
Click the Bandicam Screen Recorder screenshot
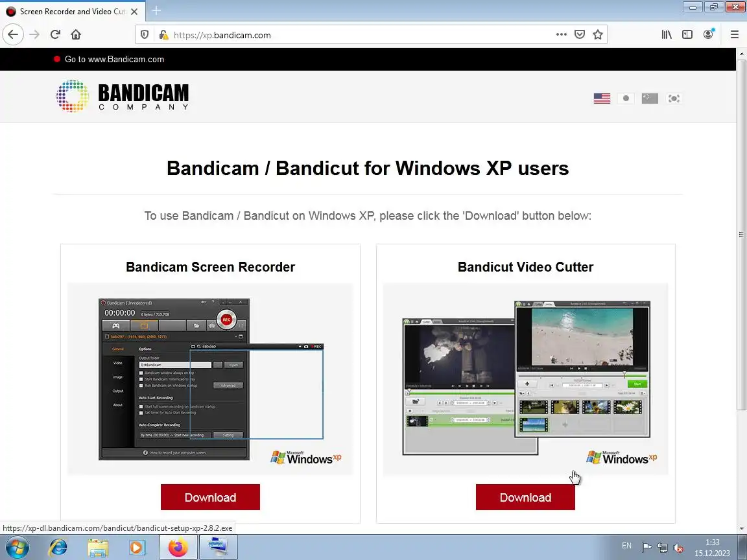pyautogui.click(x=210, y=379)
